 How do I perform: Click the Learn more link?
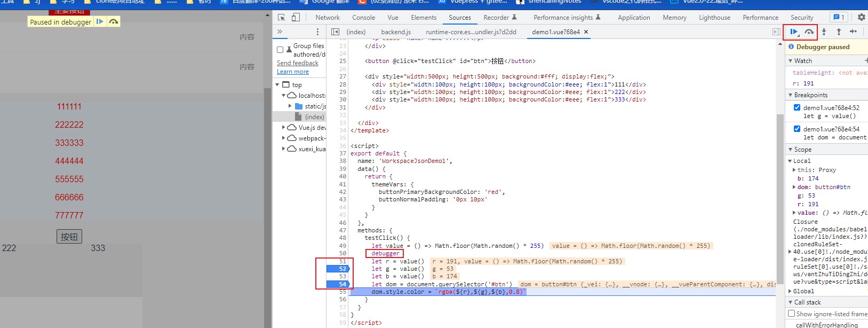[293, 72]
